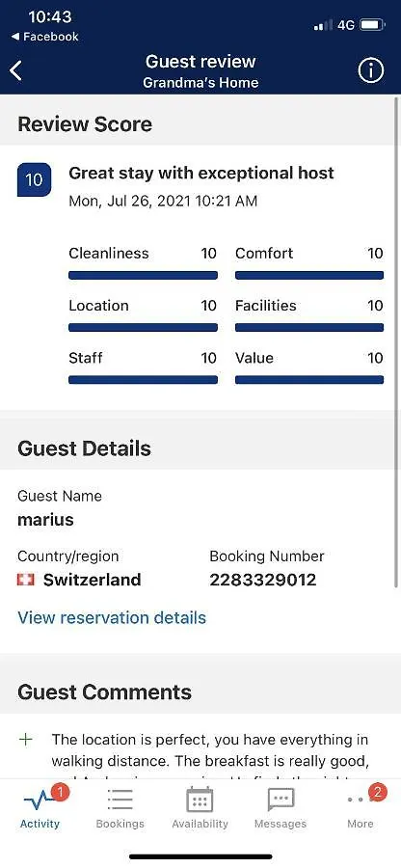
Task: Open the Messages chat icon
Action: click(x=281, y=800)
